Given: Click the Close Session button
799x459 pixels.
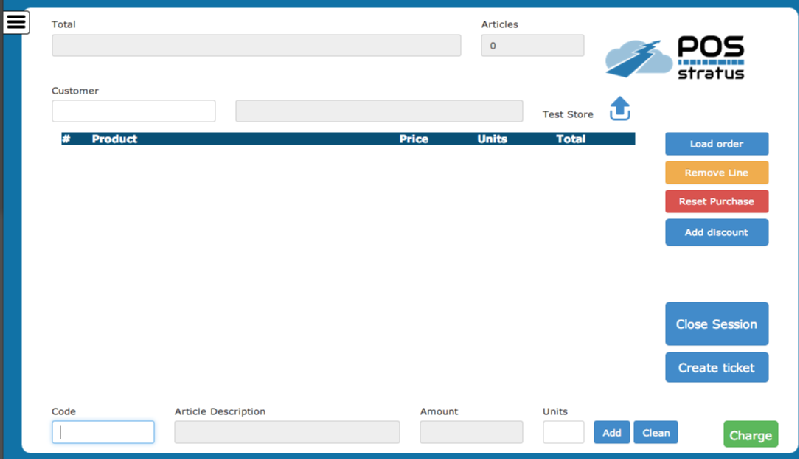Looking at the screenshot, I should coord(716,324).
